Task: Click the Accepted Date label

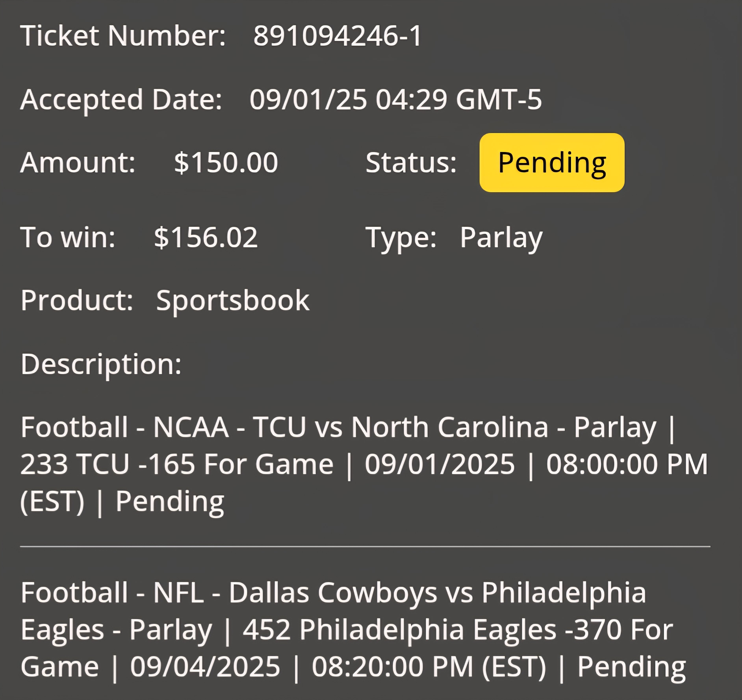Action: [121, 100]
